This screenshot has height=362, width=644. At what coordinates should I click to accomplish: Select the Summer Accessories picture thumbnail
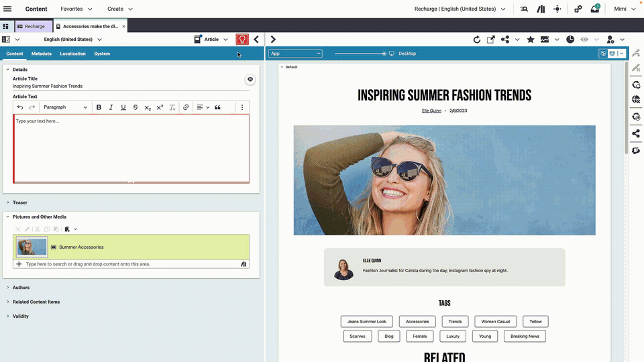[32, 247]
